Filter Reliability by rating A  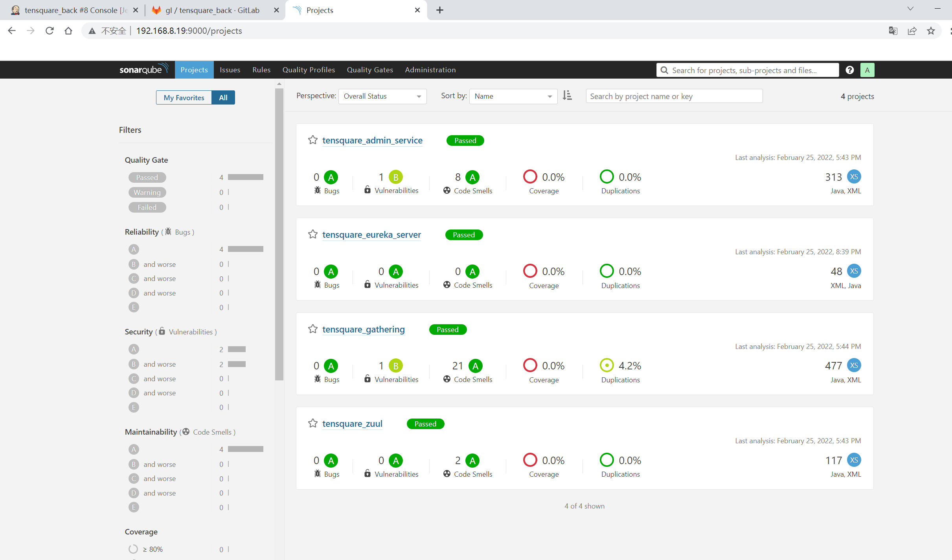[x=134, y=249]
